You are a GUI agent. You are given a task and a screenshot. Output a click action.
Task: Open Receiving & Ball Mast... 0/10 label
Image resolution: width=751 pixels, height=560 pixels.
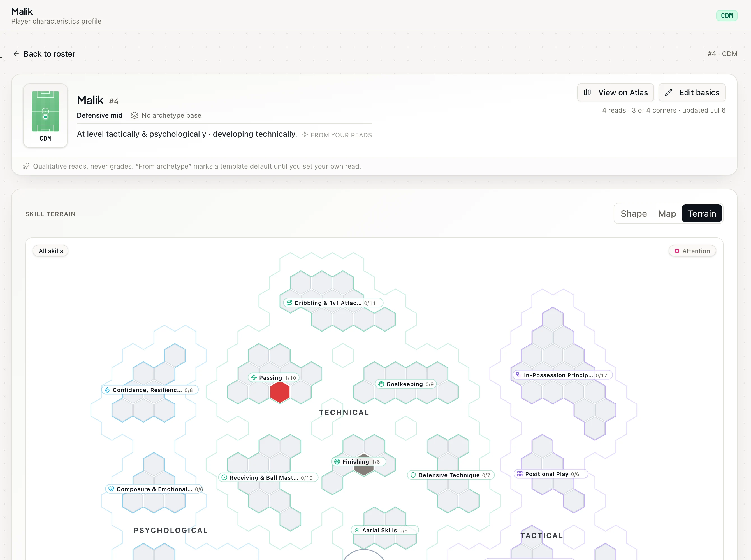click(268, 477)
